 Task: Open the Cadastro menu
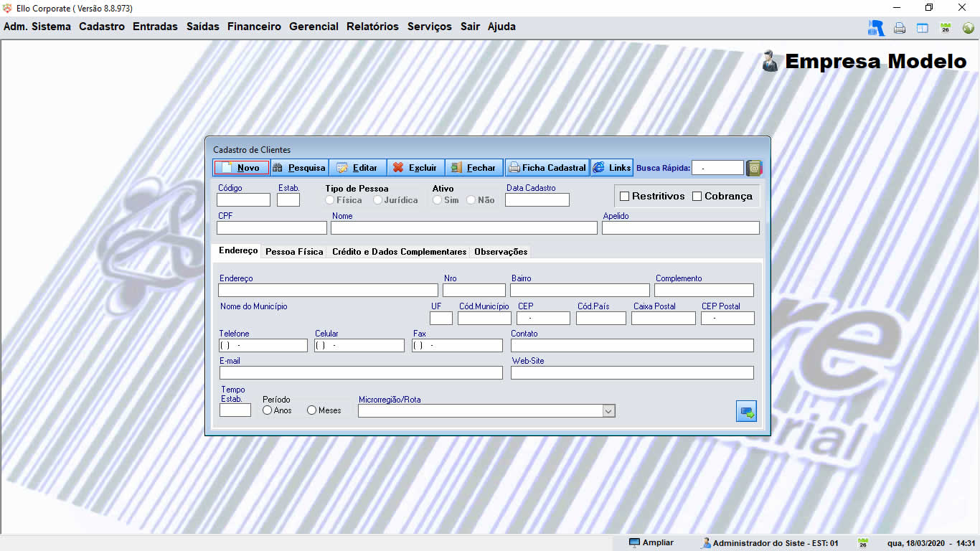tap(102, 27)
